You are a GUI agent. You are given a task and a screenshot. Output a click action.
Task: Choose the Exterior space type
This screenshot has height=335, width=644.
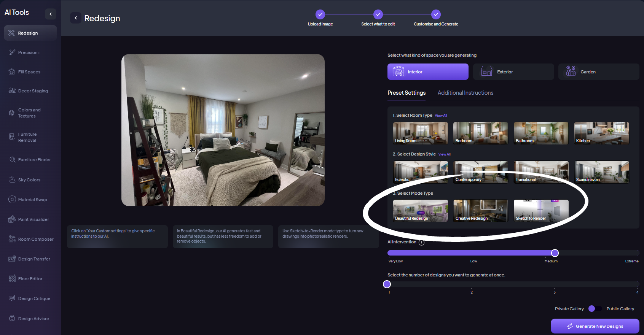click(513, 72)
